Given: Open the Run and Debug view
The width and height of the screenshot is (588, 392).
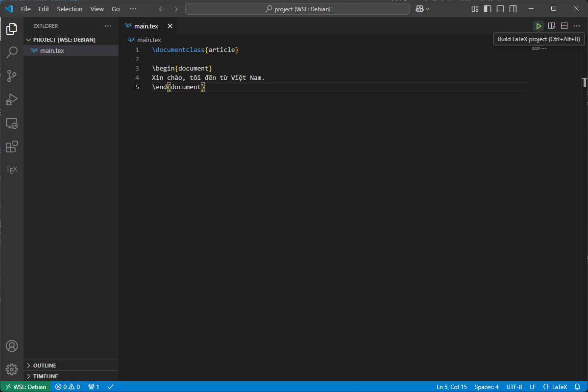Looking at the screenshot, I should [11, 99].
